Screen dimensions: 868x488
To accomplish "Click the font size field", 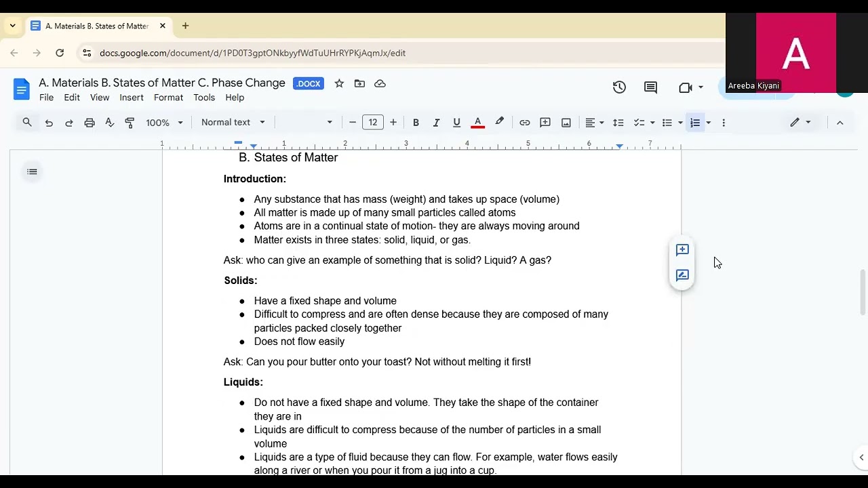I will 373,123.
